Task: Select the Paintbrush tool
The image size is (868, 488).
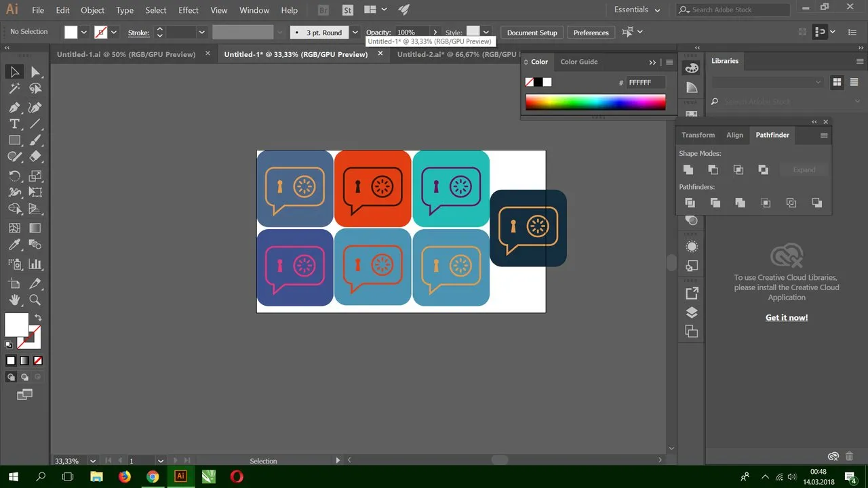Action: 35,140
